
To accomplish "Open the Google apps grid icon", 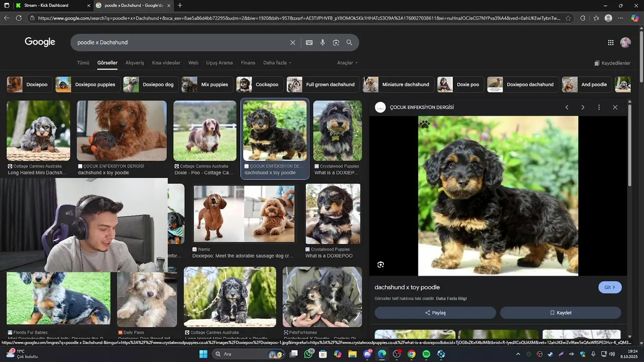I will point(611,43).
